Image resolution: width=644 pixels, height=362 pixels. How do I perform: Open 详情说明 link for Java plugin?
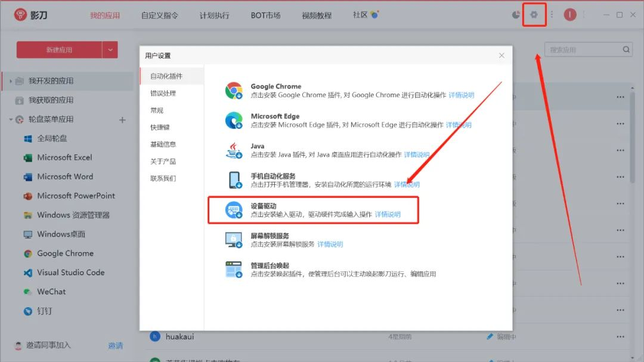(x=416, y=154)
